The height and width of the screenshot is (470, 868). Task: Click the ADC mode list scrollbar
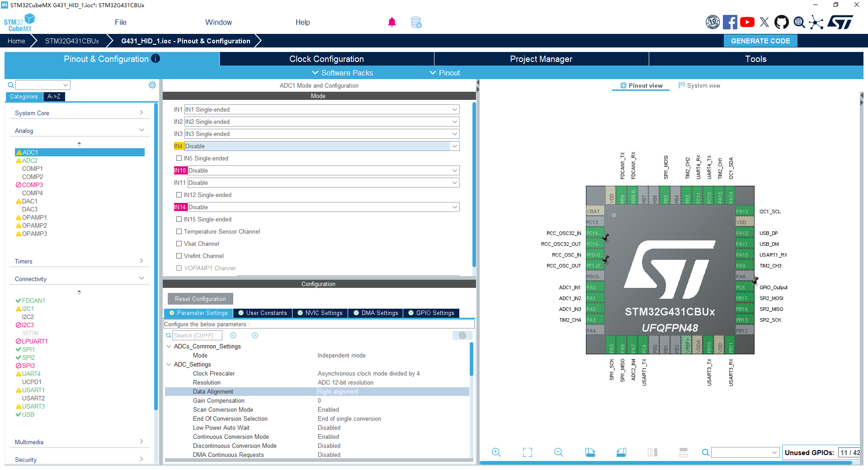click(x=474, y=185)
